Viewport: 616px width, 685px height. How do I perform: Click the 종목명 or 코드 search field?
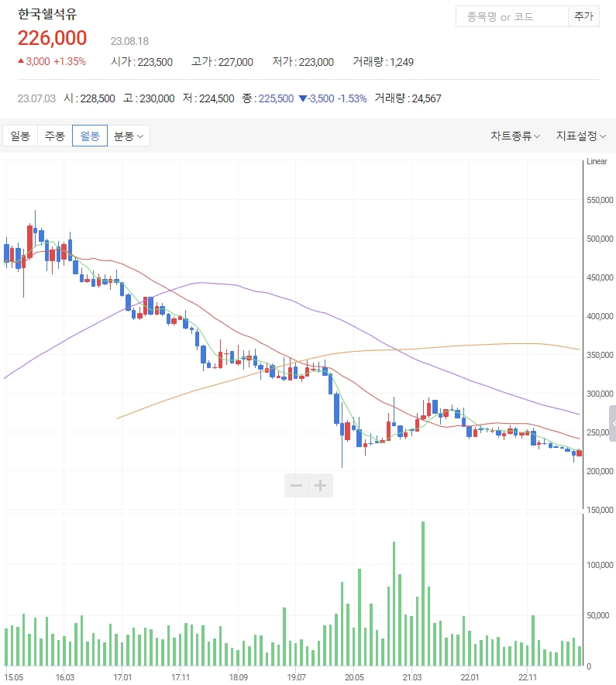tap(512, 16)
